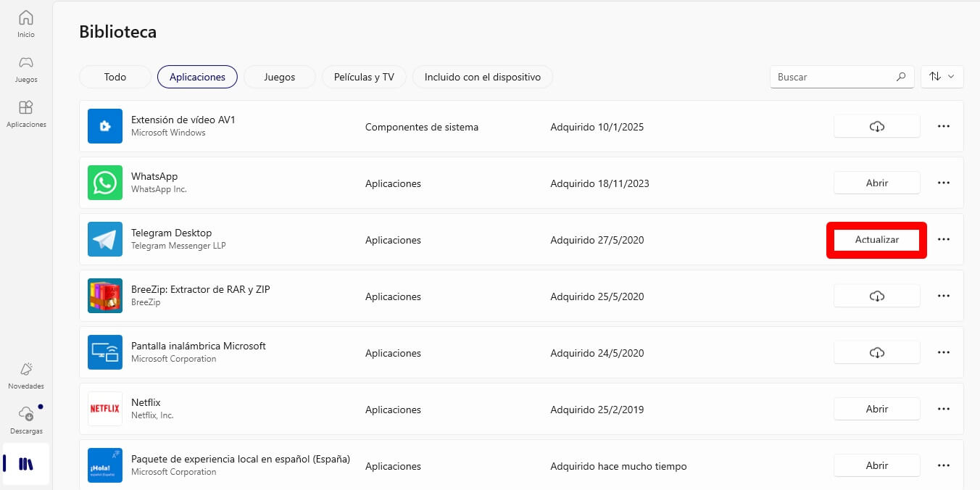The image size is (980, 490).
Task: Click the Extensión de vídeo AV1 app icon
Action: pos(105,126)
